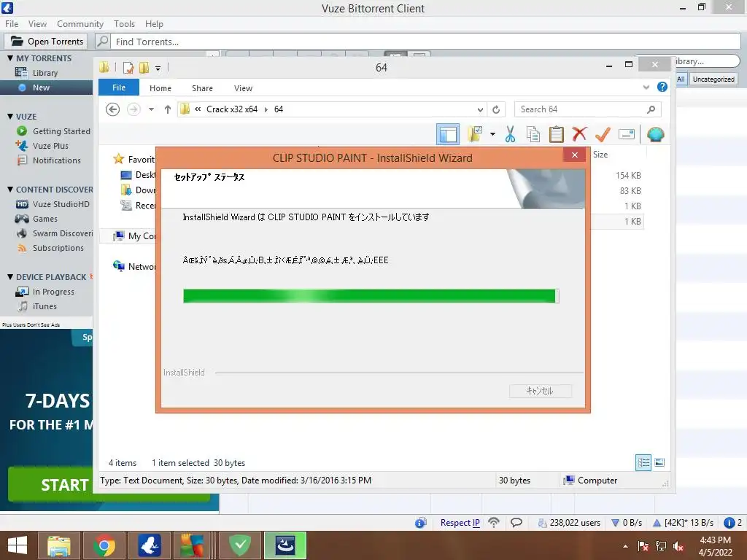The height and width of the screenshot is (560, 747).
Task: Open the Vuze Community menu
Action: coord(80,24)
